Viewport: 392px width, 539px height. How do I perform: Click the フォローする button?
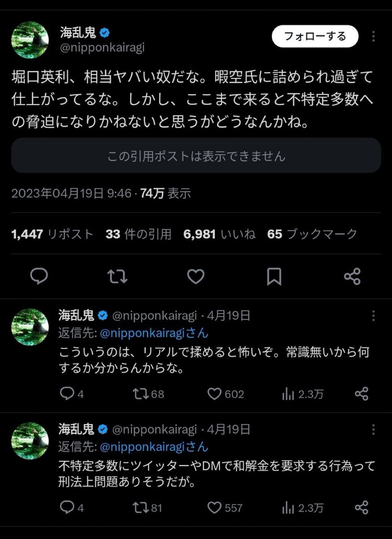315,36
